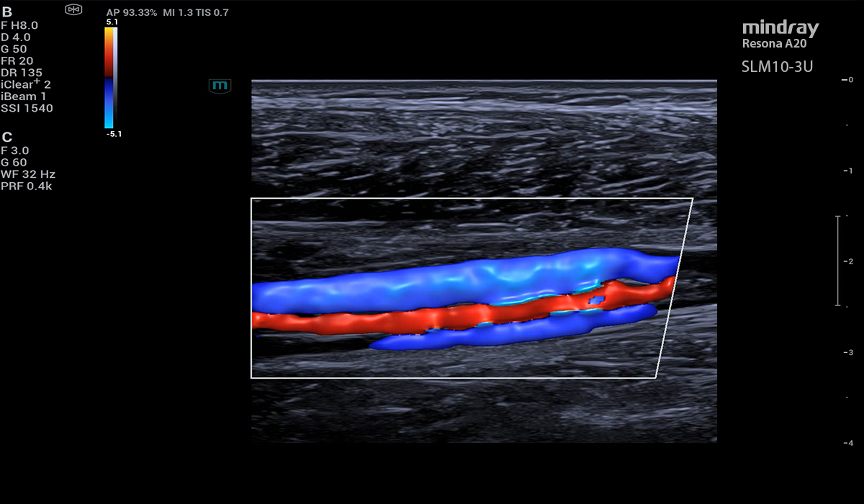Click the SLM10-3U transducer label

coord(778,67)
